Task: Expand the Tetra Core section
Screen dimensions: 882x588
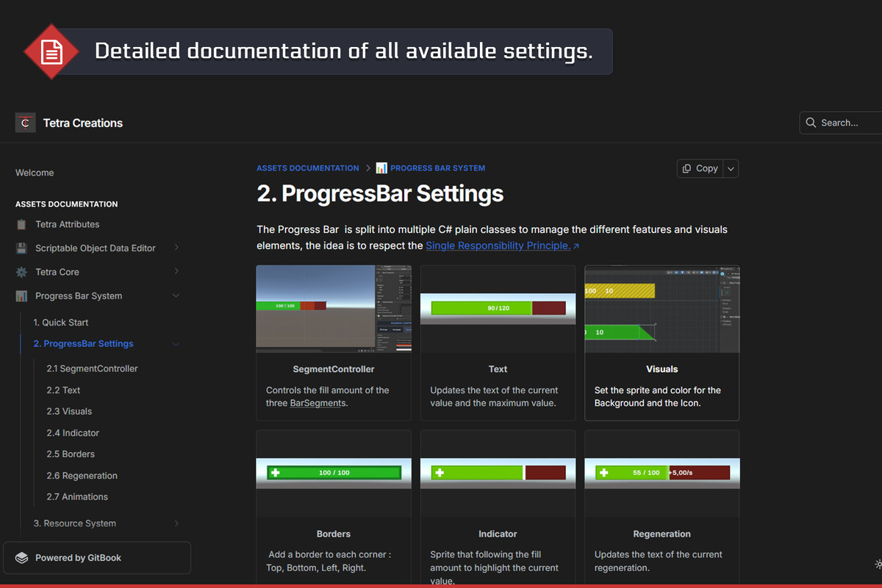Action: point(176,272)
